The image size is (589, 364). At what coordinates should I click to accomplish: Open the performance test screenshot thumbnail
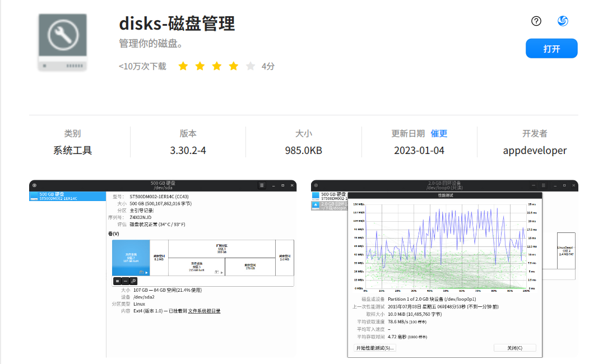tap(444, 269)
